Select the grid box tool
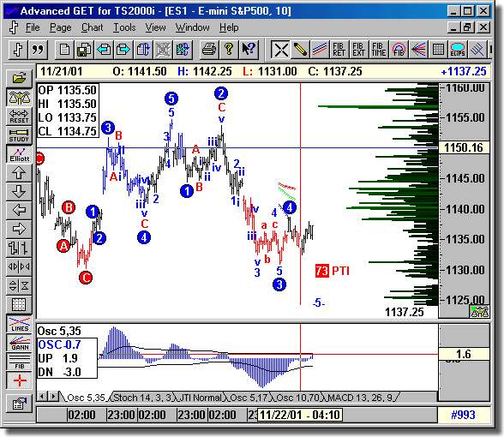This screenshot has height=437, width=504. pyautogui.click(x=438, y=50)
